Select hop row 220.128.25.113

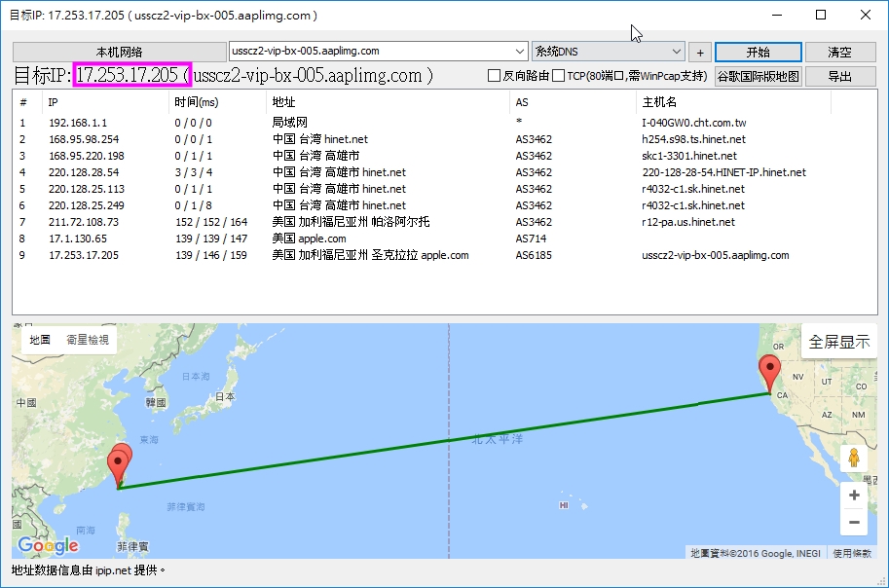pos(444,188)
